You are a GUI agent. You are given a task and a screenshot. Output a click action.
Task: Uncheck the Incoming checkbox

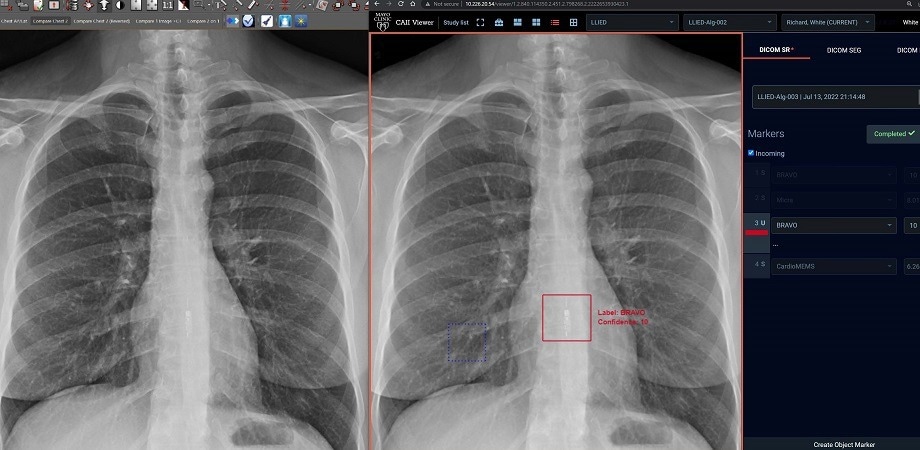point(751,153)
